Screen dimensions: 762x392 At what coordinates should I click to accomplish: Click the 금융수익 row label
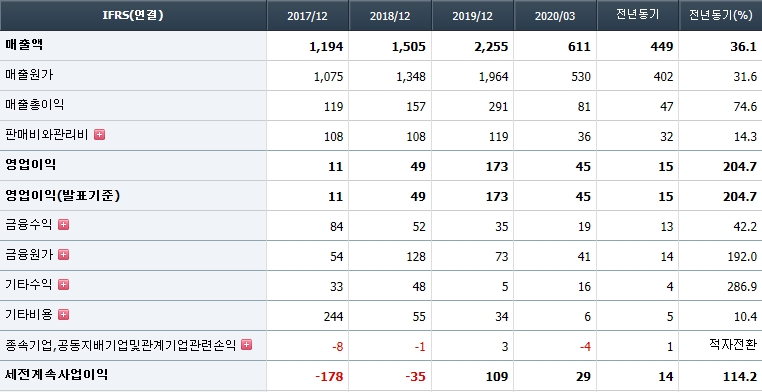(29, 224)
